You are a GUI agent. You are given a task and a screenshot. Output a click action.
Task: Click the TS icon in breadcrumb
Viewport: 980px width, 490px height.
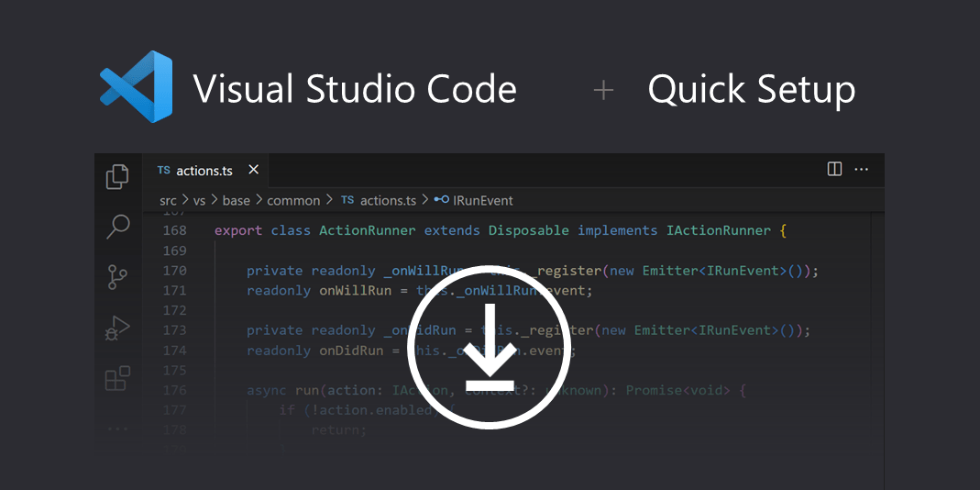[x=347, y=200]
